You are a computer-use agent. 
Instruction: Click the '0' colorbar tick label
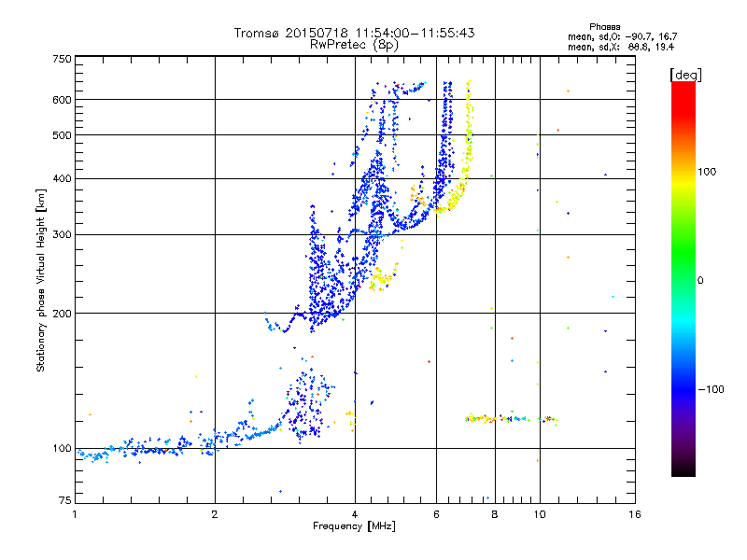[699, 280]
